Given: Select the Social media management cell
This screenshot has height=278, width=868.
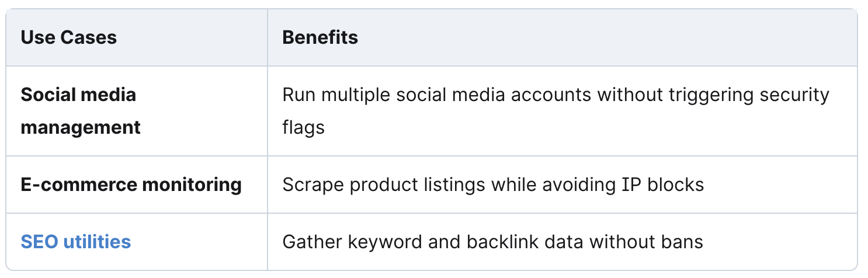Looking at the screenshot, I should click(x=137, y=111).
